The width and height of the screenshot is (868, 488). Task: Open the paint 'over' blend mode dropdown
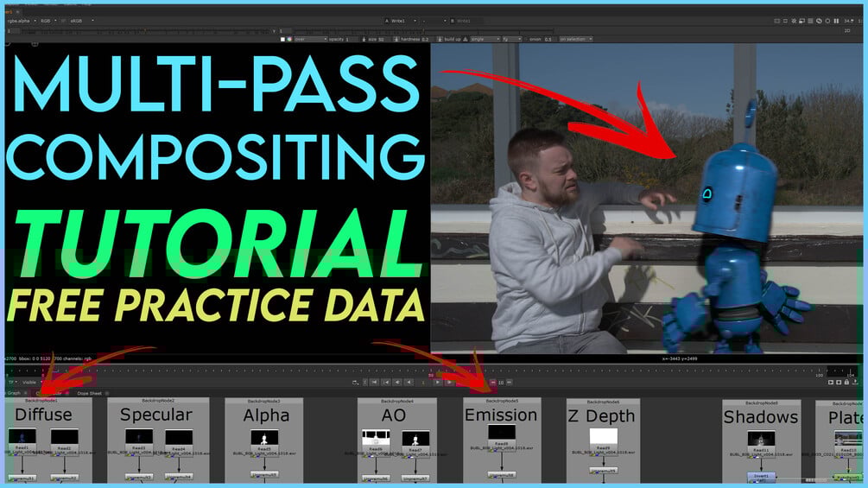point(311,39)
